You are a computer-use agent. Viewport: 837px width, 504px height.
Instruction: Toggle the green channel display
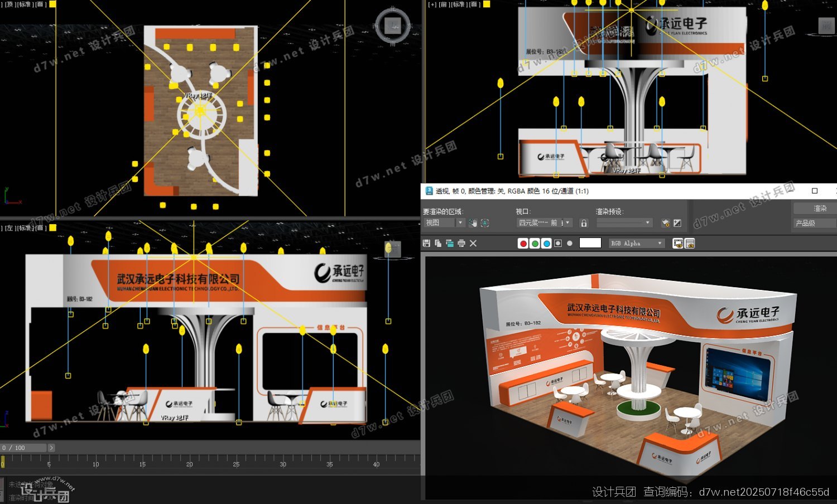535,243
